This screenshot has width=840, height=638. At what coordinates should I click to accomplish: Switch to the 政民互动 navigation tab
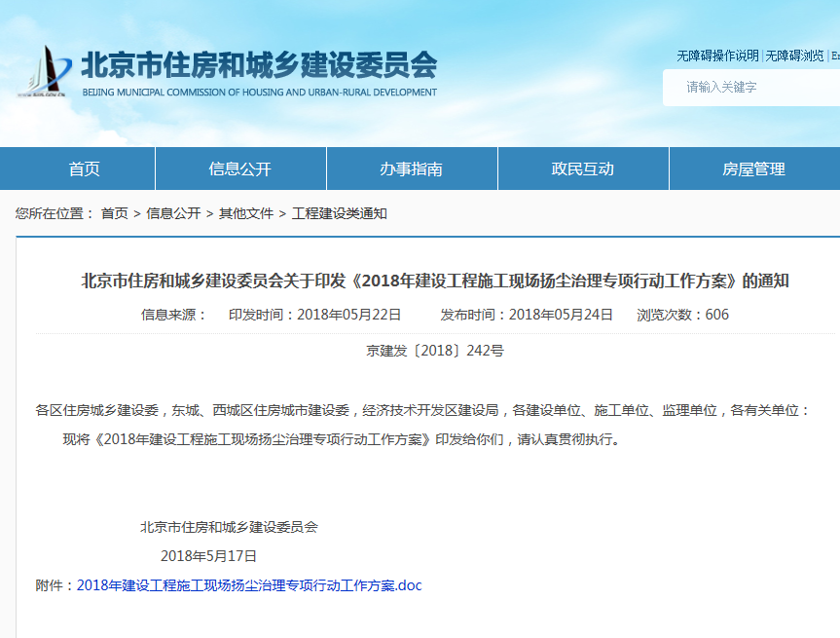(583, 169)
